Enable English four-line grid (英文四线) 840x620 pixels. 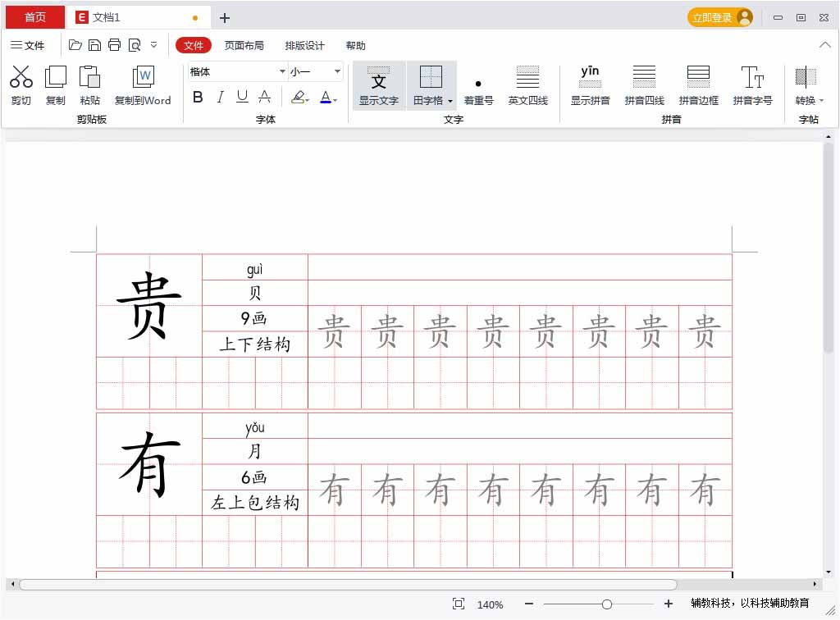527,77
